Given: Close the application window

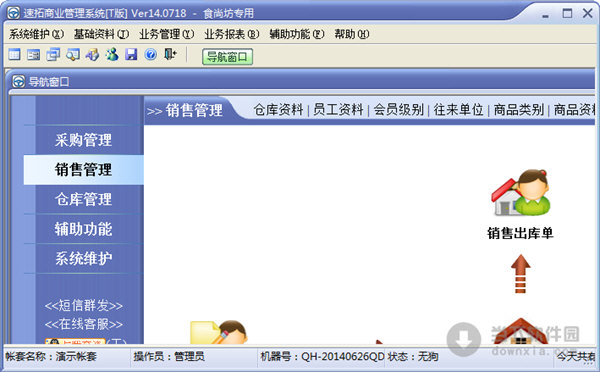Looking at the screenshot, I should (587, 13).
